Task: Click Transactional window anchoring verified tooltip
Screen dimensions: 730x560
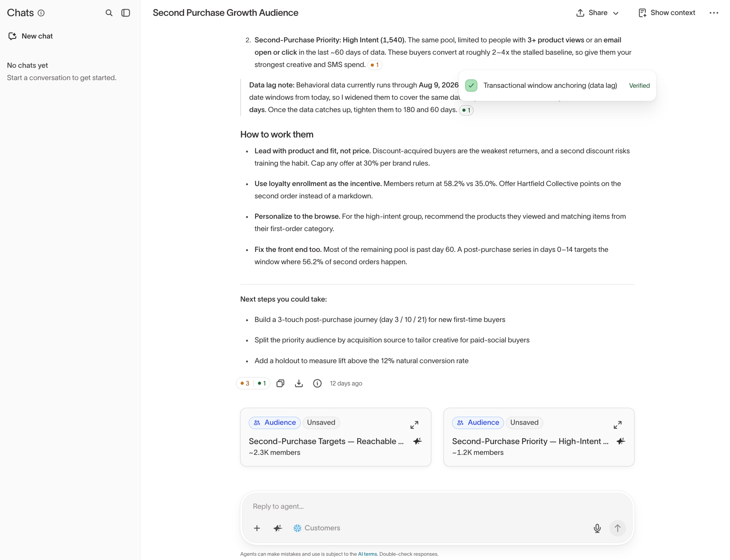Action: pos(557,86)
